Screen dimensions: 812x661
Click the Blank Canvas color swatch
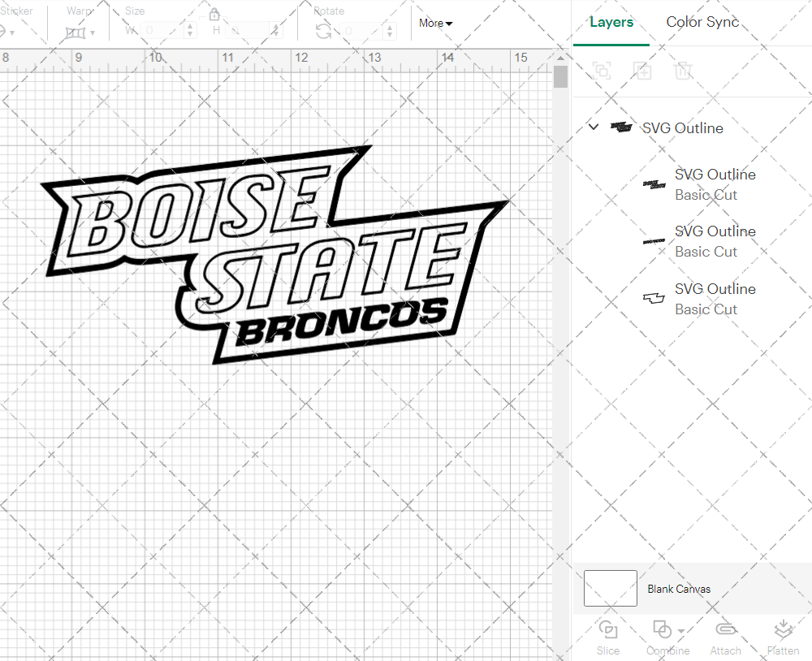pyautogui.click(x=610, y=589)
